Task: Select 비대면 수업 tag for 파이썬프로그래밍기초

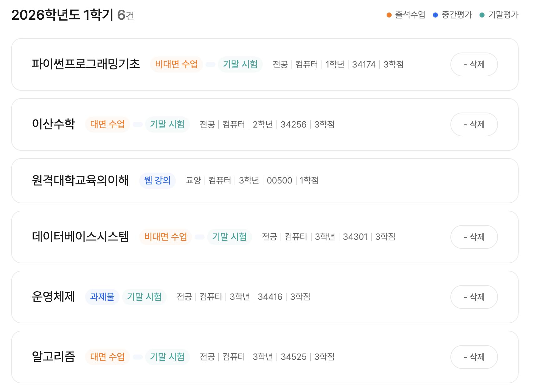Action: pos(176,64)
